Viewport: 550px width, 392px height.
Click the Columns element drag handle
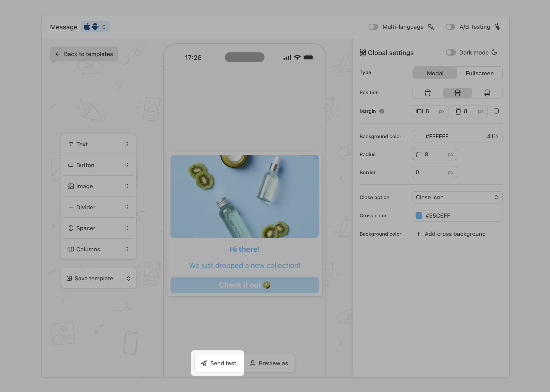126,249
